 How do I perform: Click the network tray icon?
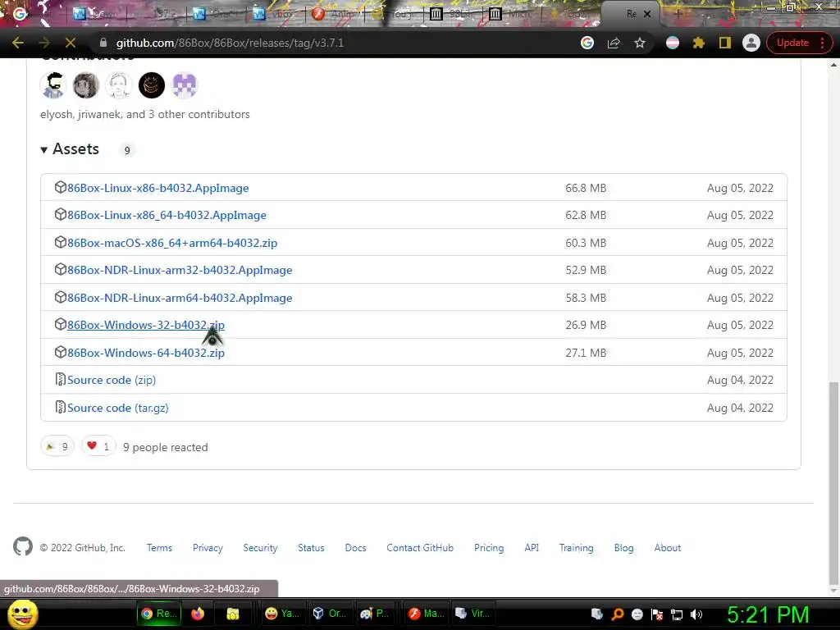click(677, 614)
